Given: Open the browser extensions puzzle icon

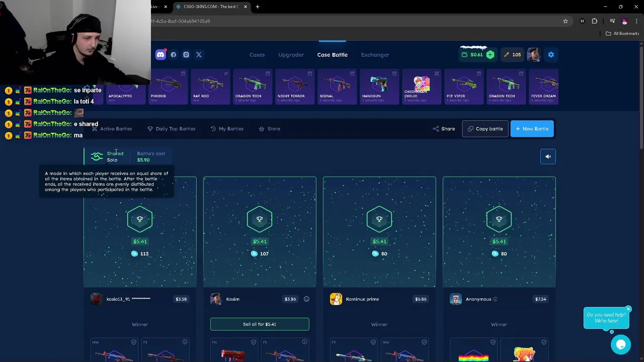Looking at the screenshot, I should pos(595,21).
